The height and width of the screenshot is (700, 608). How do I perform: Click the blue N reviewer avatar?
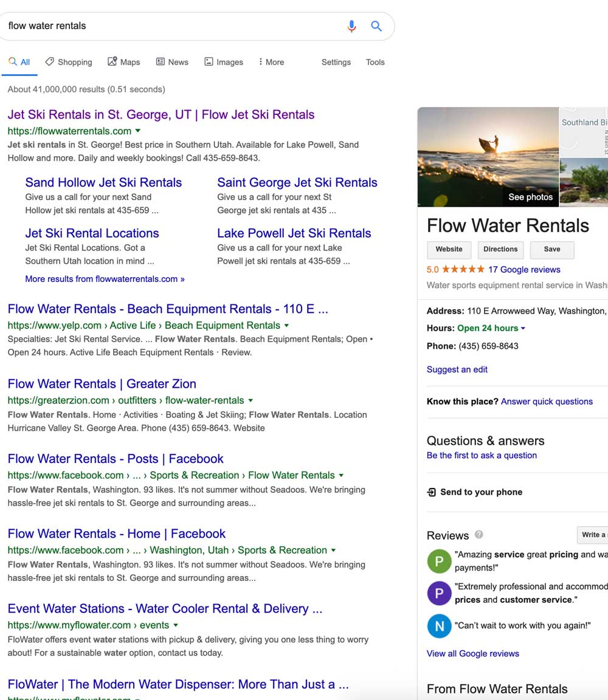pos(439,626)
